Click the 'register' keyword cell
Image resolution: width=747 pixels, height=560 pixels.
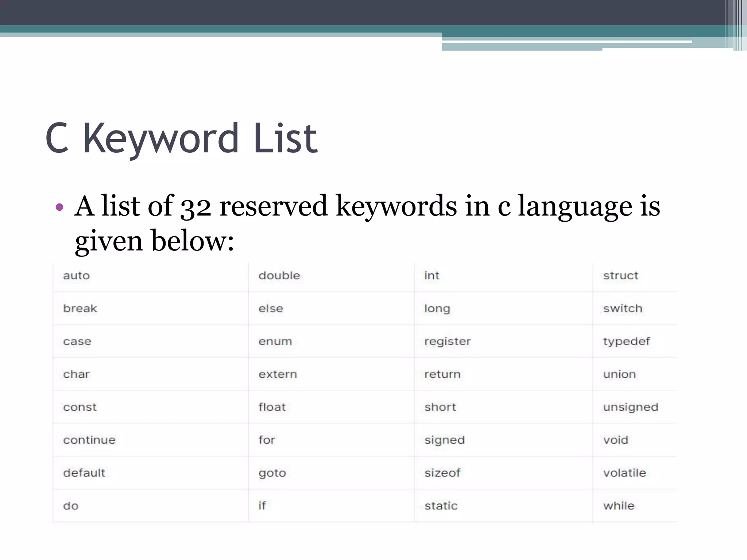click(x=447, y=341)
